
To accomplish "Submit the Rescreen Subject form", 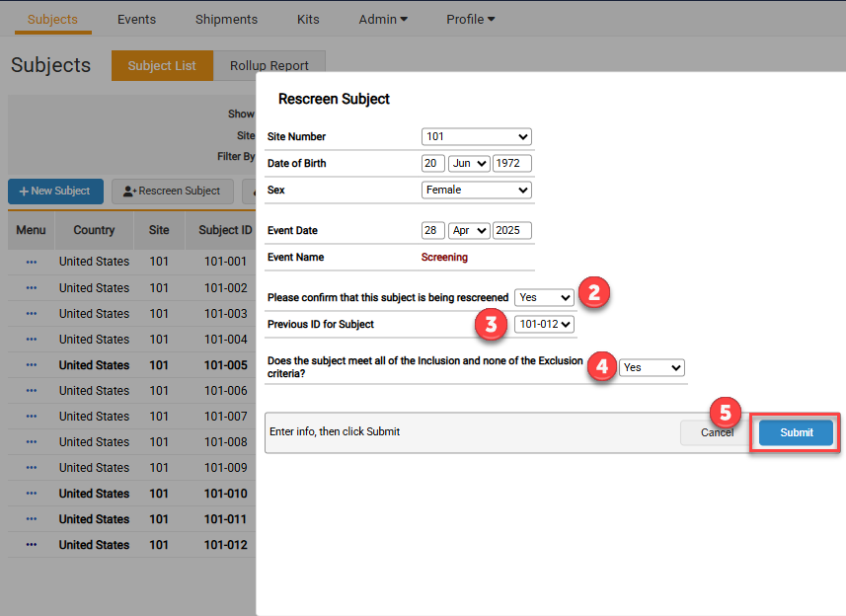I will [x=796, y=432].
